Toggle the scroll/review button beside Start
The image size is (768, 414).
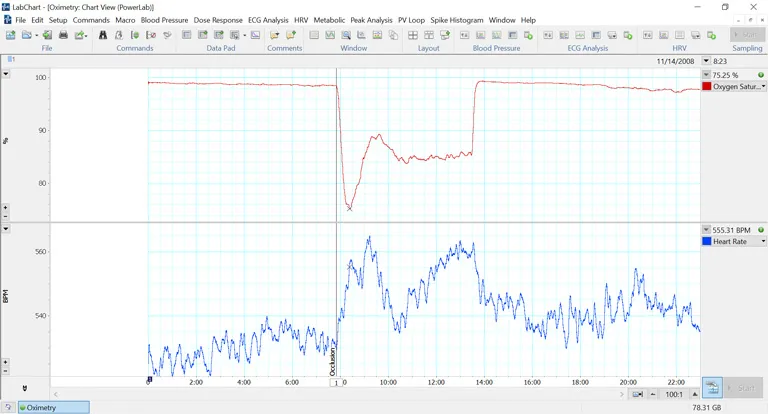[x=712, y=387]
